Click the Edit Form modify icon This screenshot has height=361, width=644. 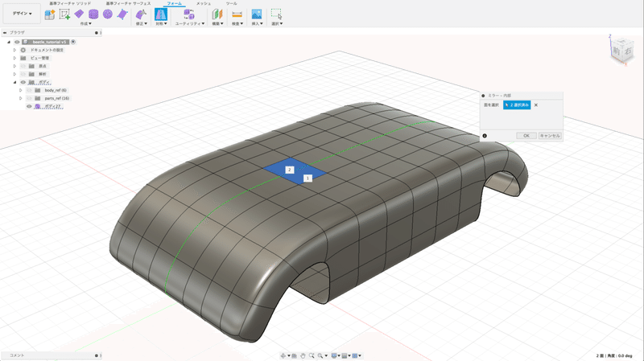(x=141, y=14)
